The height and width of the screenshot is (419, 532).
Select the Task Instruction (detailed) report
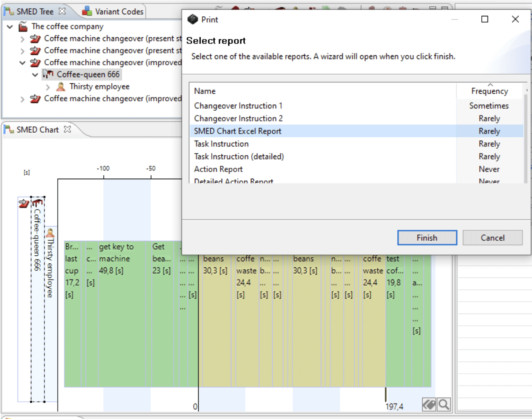[x=356, y=157]
